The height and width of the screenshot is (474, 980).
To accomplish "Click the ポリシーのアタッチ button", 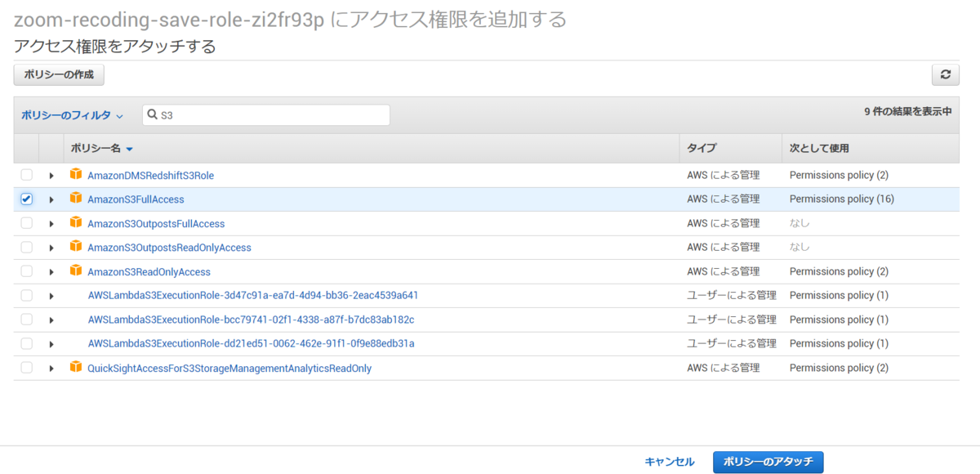I will 768,461.
